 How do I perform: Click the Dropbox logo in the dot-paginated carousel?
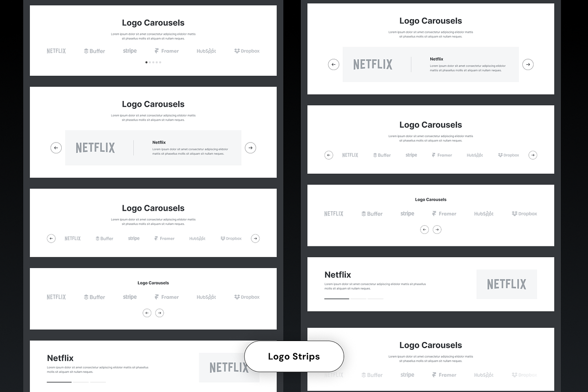[247, 51]
